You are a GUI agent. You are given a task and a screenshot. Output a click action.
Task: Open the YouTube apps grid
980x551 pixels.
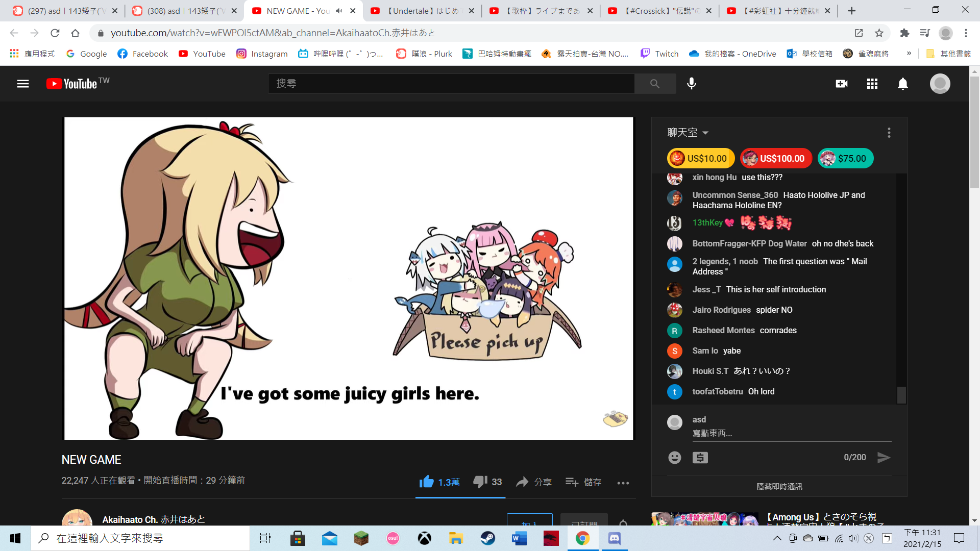(872, 84)
